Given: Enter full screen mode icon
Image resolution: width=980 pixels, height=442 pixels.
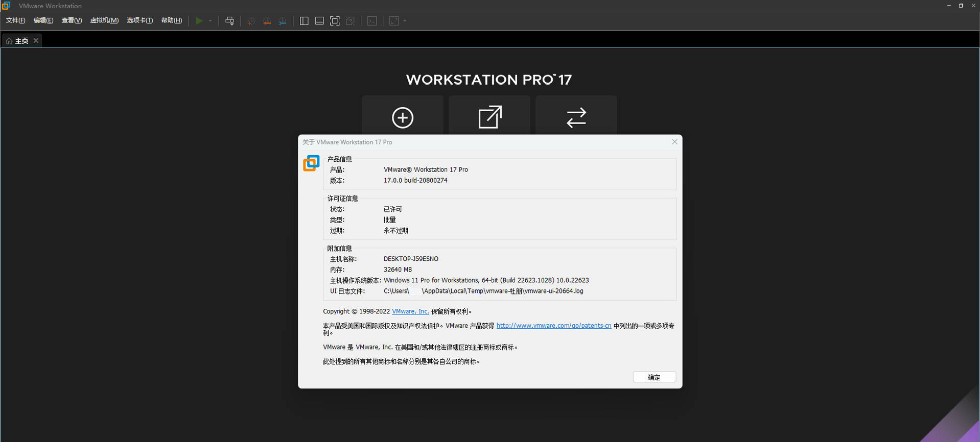Looking at the screenshot, I should pyautogui.click(x=335, y=21).
